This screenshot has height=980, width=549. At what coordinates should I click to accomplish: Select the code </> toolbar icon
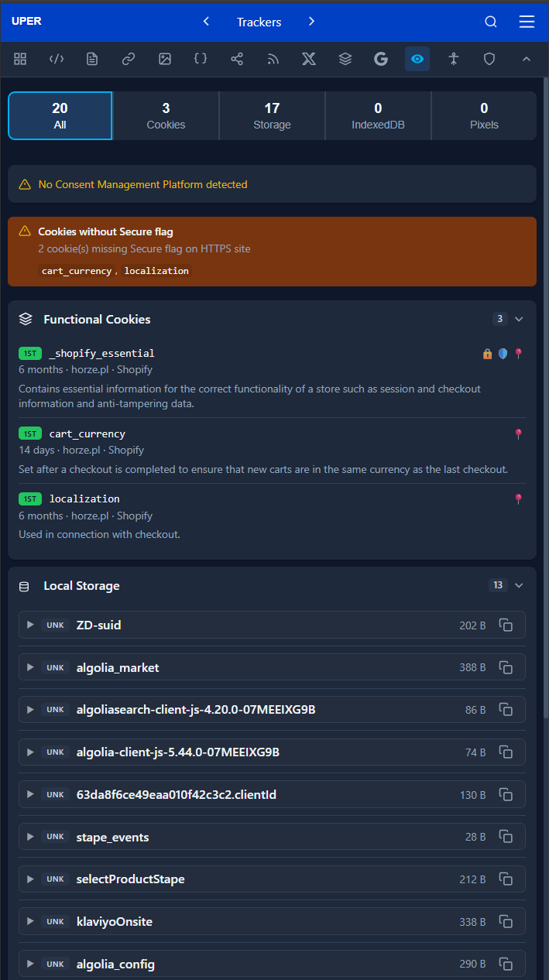(56, 59)
